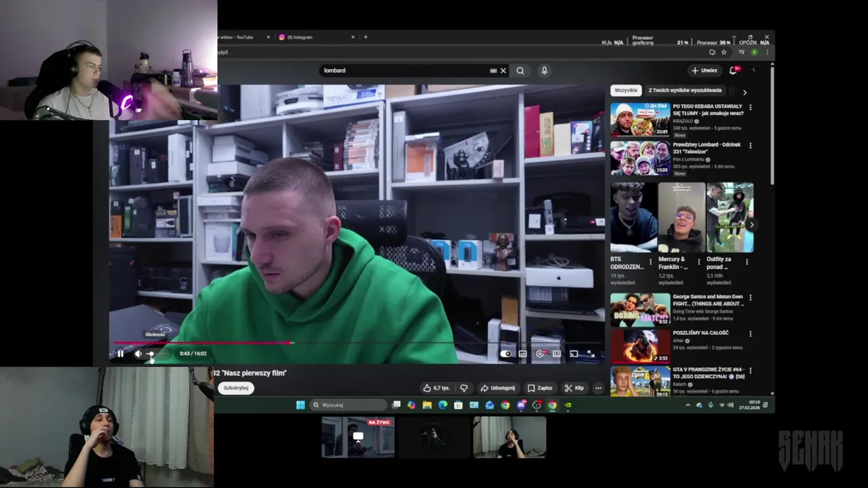Image resolution: width=868 pixels, height=488 pixels.
Task: Open options for the Mercury & Franklin short
Action: [x=698, y=262]
